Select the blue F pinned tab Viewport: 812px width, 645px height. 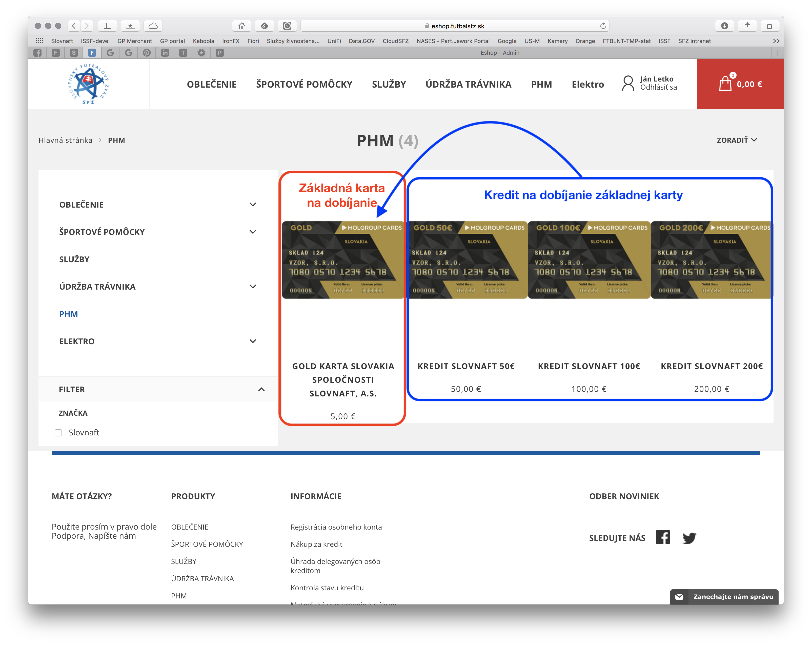coord(92,53)
